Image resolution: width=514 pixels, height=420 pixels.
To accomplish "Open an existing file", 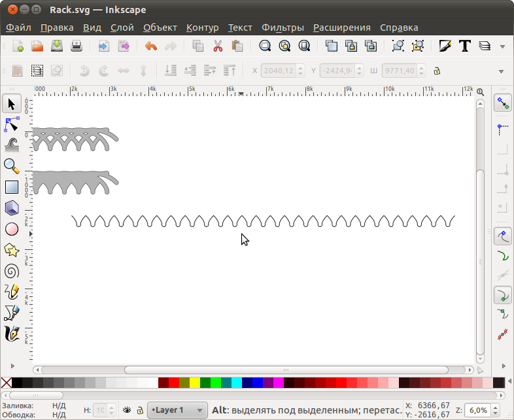I will point(37,46).
